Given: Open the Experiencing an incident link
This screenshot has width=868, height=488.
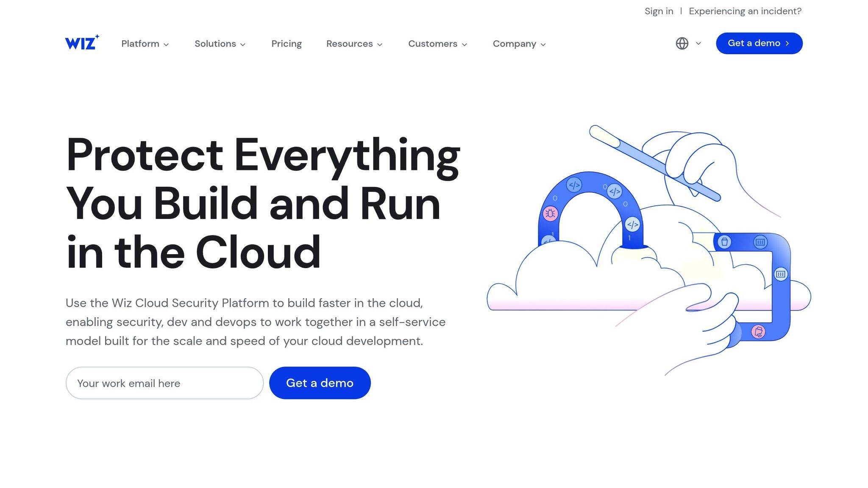Looking at the screenshot, I should [x=745, y=11].
